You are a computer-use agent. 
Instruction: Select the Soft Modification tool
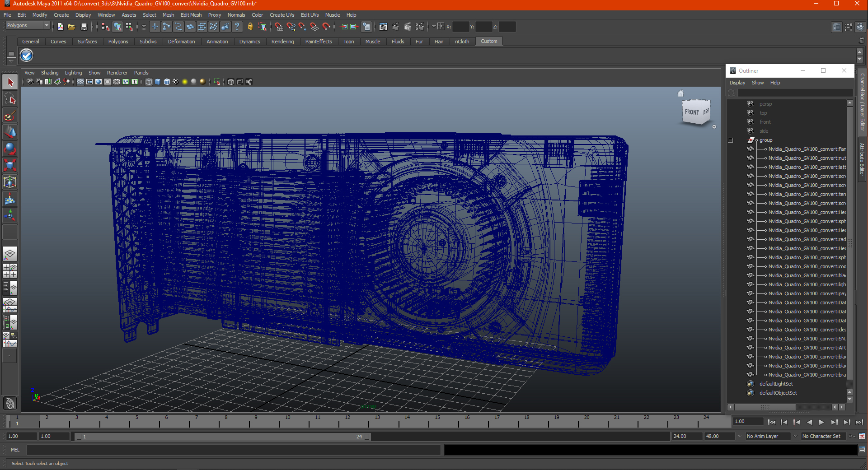coord(10,199)
